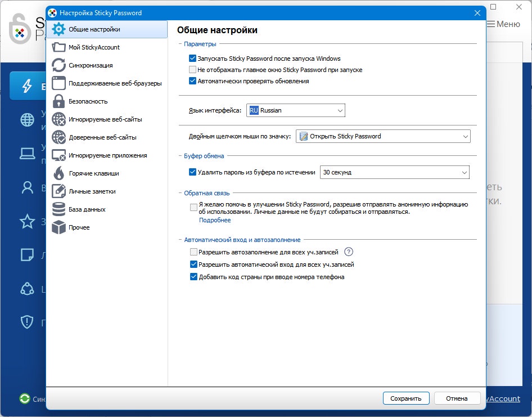Open the Синхронизация settings section
Image resolution: width=532 pixels, height=417 pixels.
tap(90, 65)
